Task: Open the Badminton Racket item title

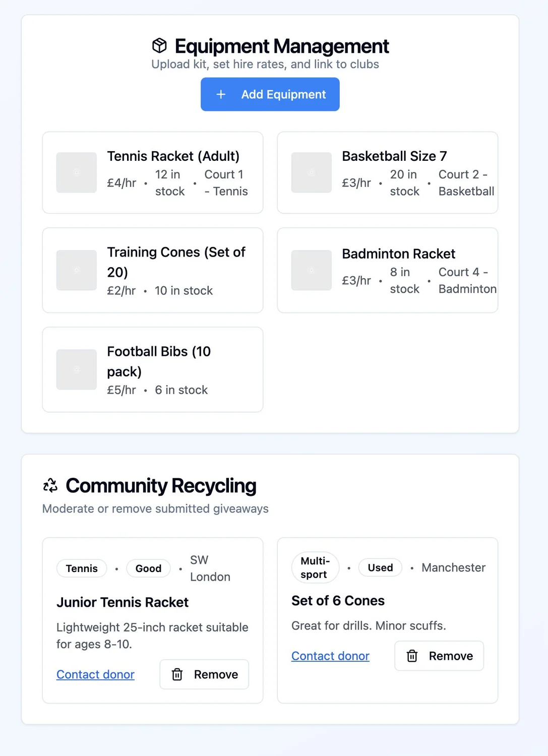Action: click(398, 254)
